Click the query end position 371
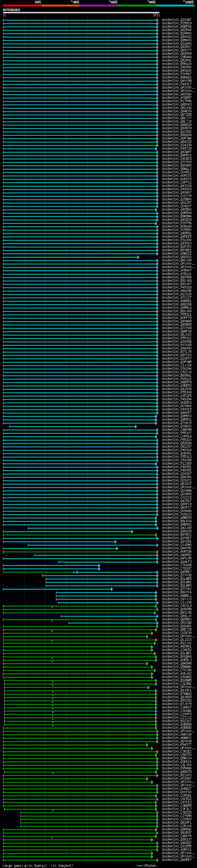The width and height of the screenshot is (197, 868). tap(155, 15)
